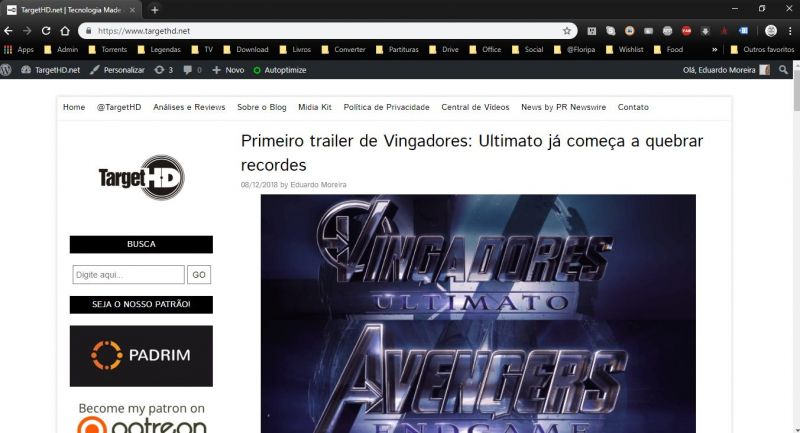Screen dimensions: 800x433
Task: Reload the page
Action: [46, 31]
